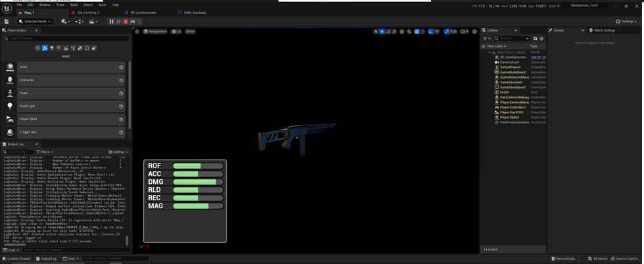Open the Cinematics clapperboard dropdown

tap(93, 22)
